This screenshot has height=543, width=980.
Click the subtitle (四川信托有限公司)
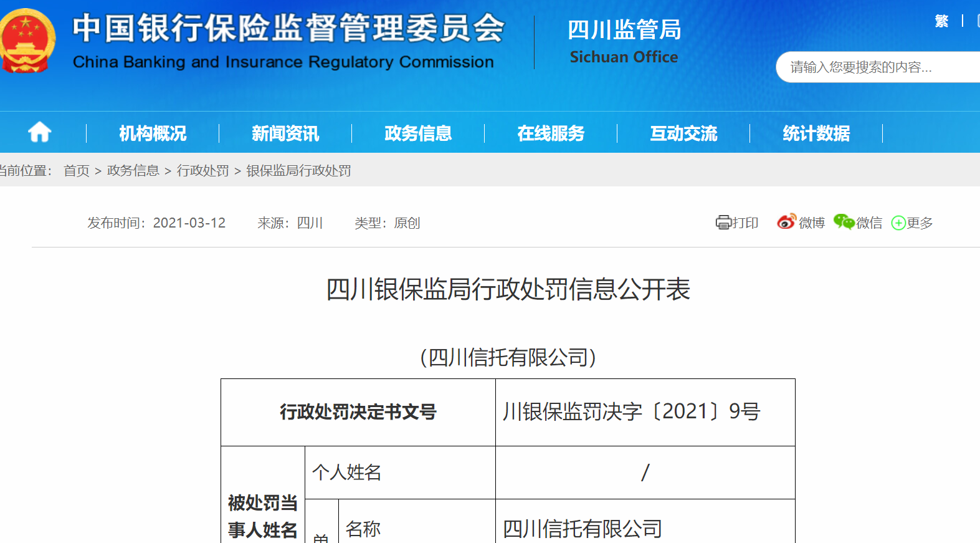(508, 357)
